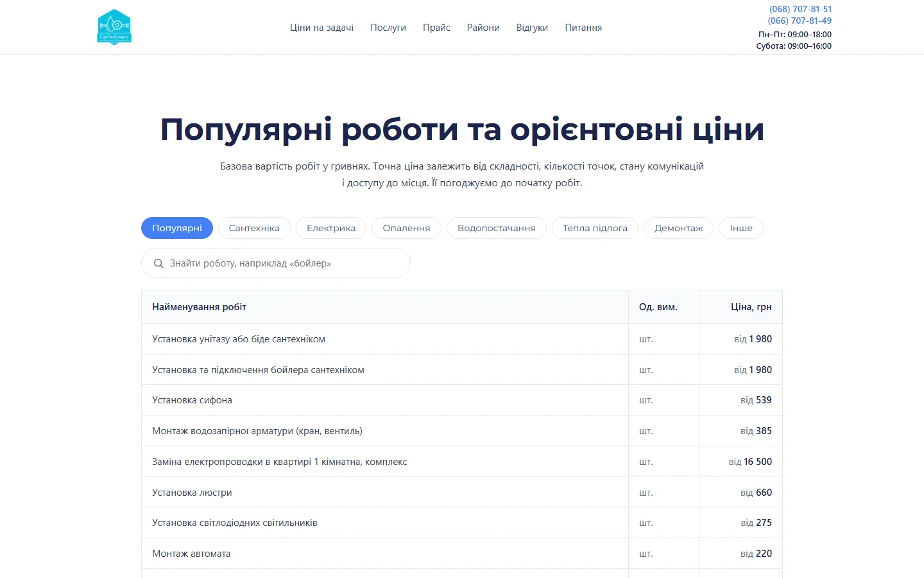Click the price "від 660"
The image size is (924, 578).
point(756,493)
